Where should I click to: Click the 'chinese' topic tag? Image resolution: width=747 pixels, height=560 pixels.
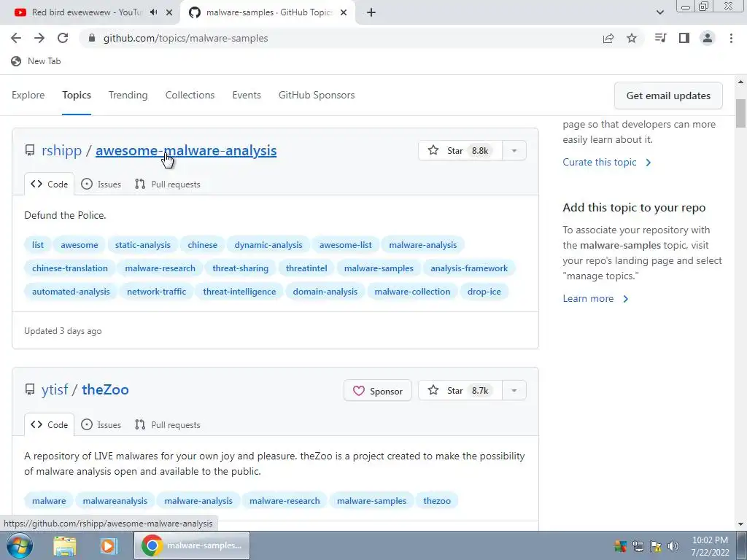click(203, 245)
